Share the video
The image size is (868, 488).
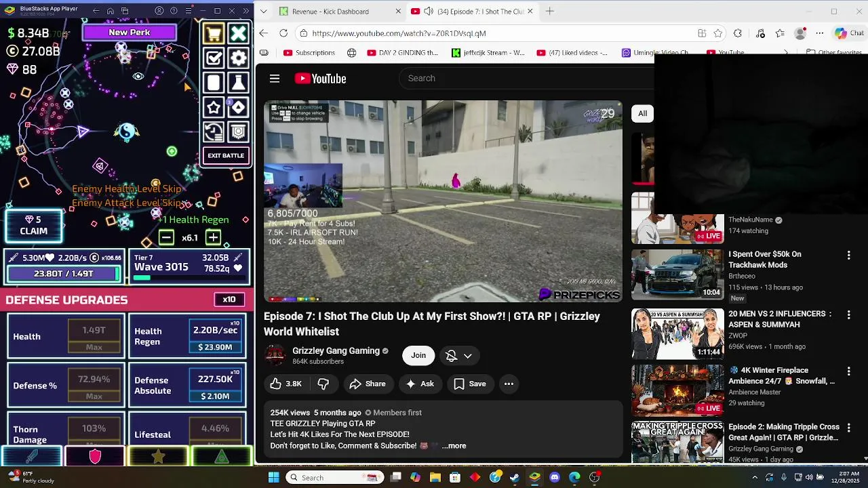click(368, 384)
